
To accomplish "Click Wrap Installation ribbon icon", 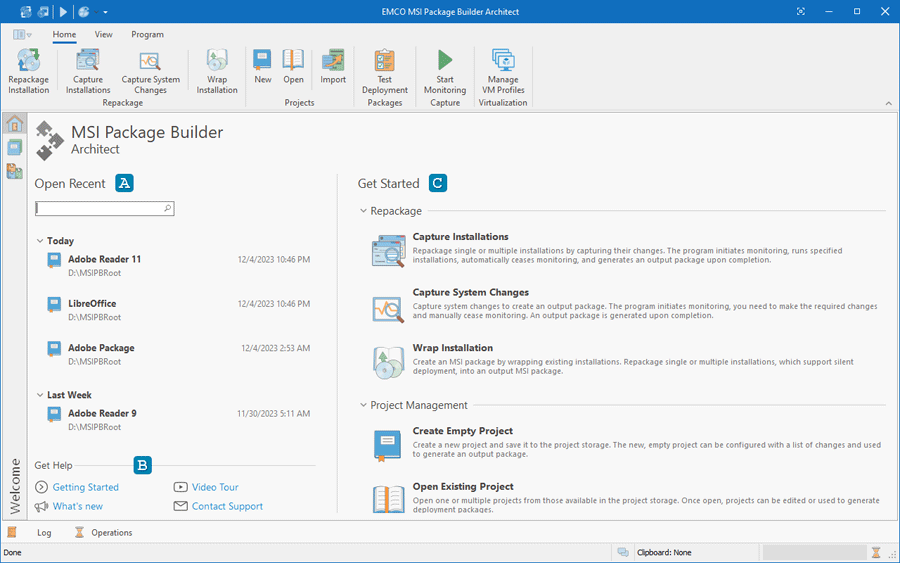I will (x=217, y=71).
